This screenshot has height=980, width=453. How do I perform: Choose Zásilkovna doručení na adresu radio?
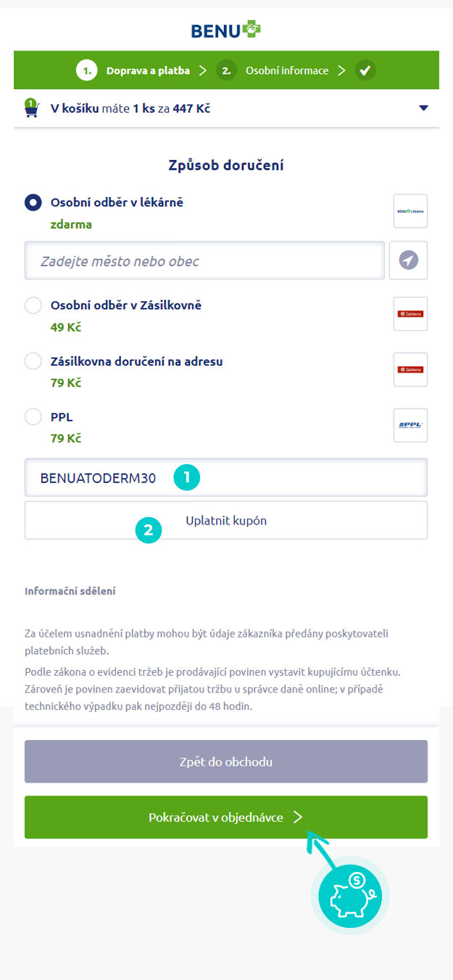[x=33, y=361]
